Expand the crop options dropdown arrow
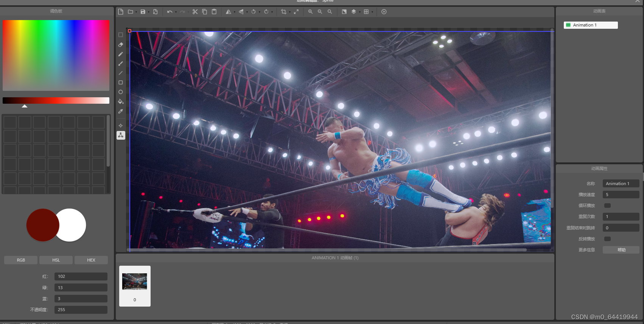Viewport: 644px width, 324px height. [290, 12]
